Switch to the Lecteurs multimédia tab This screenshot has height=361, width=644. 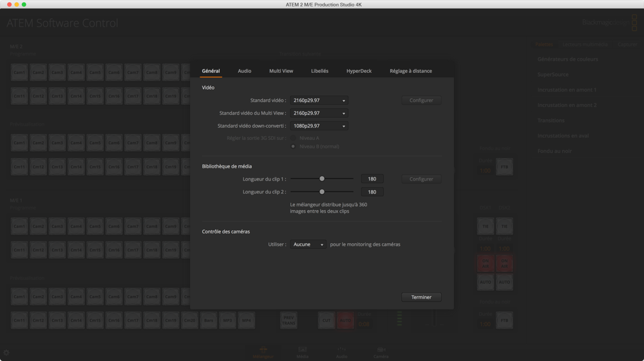(x=585, y=44)
